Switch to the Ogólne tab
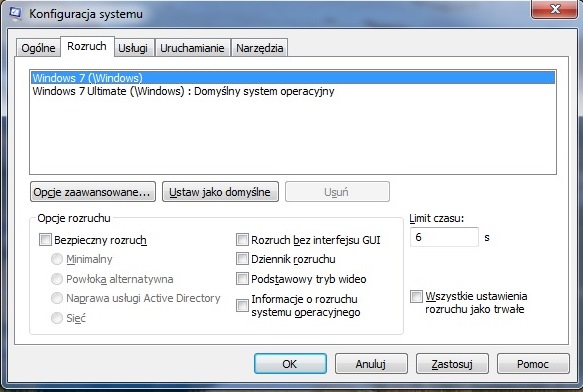Screen dimensions: 583x392 click(x=38, y=48)
